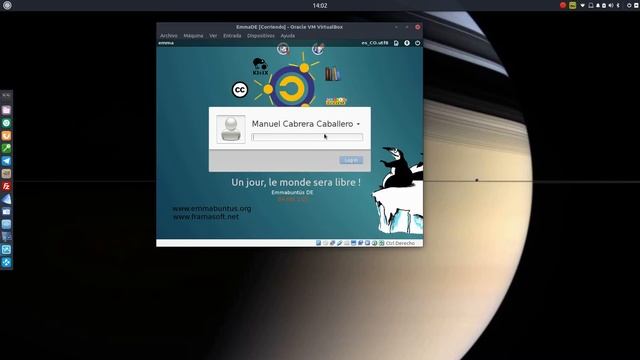
Task: Click the red record indicator in top bar
Action: point(563,5)
